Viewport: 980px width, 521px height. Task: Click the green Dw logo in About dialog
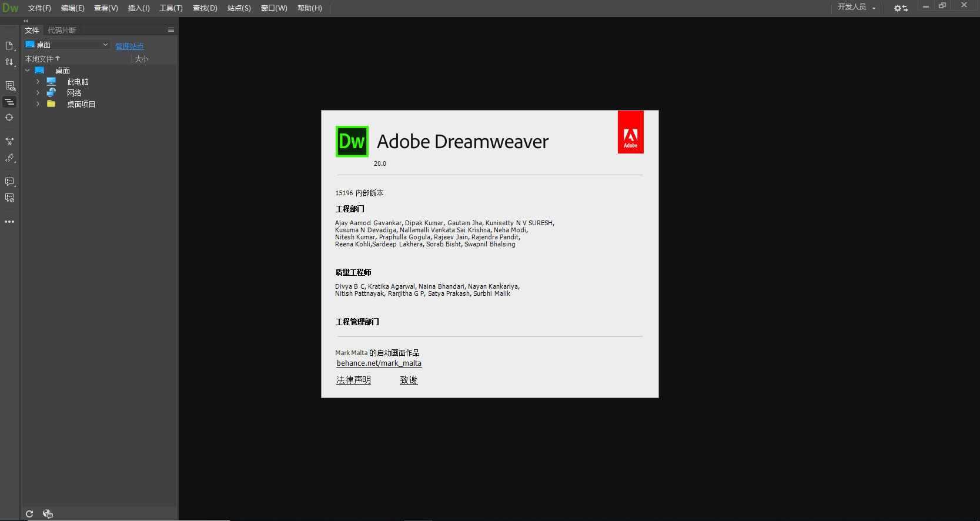click(x=352, y=142)
